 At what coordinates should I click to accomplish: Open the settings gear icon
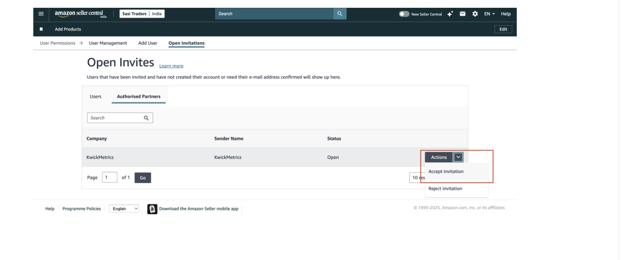point(475,14)
